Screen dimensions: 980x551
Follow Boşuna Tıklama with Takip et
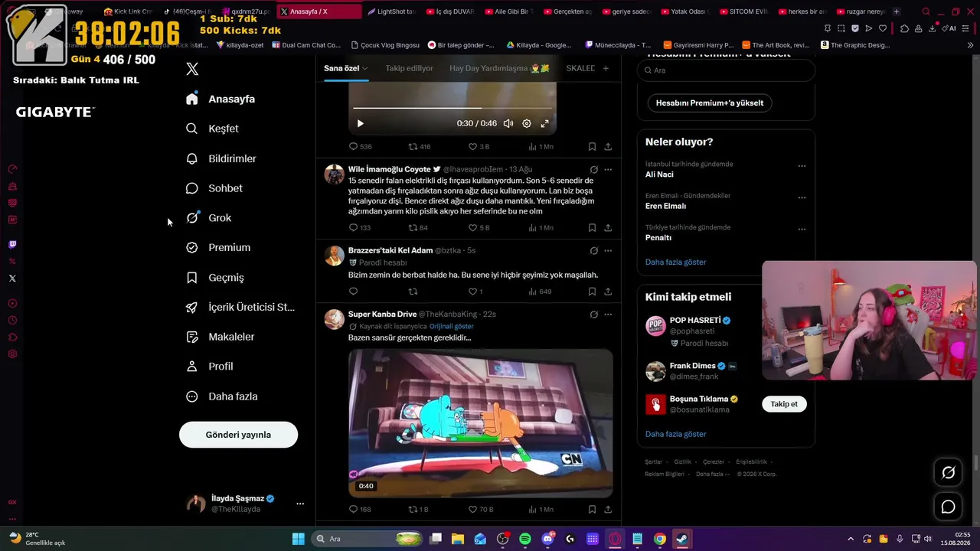coord(784,404)
